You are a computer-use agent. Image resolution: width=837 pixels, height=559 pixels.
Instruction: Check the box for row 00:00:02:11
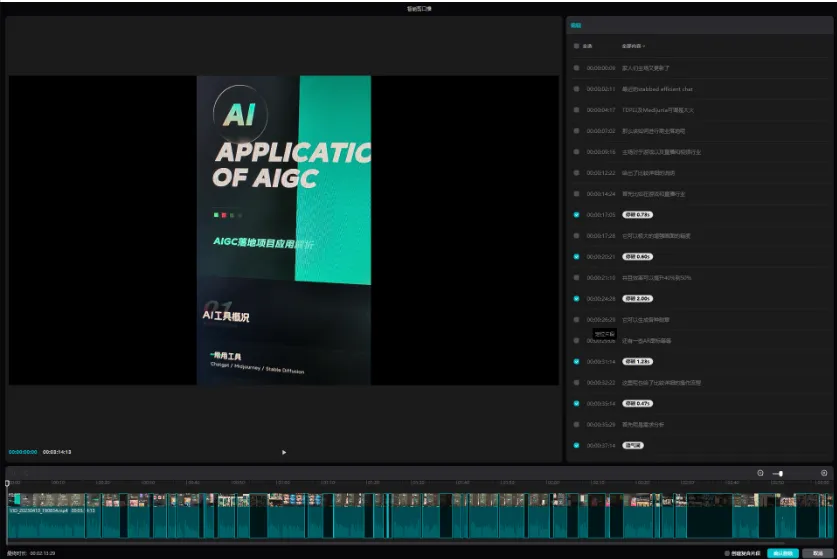576,89
